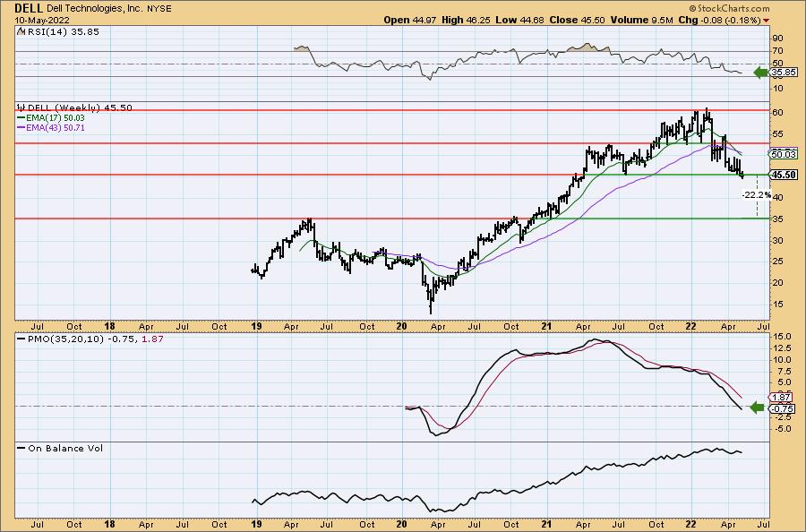Click the DELL ticker symbol in header
The image size is (806, 532).
point(29,8)
